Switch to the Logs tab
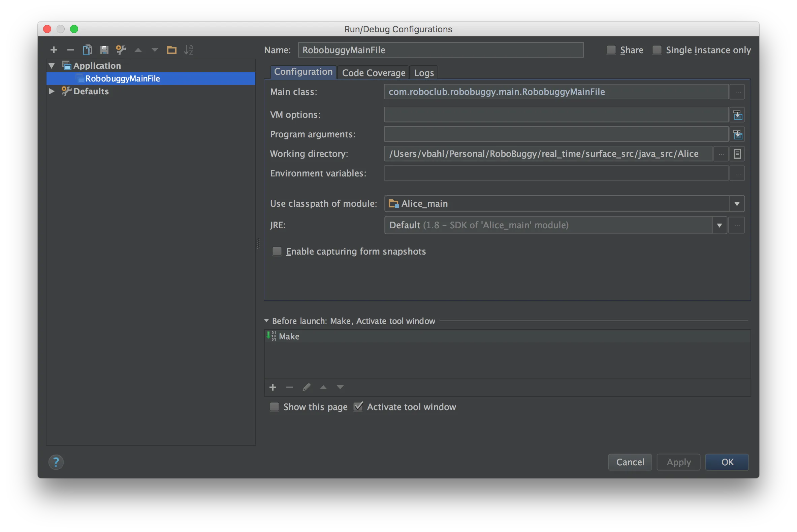This screenshot has width=797, height=532. point(424,73)
